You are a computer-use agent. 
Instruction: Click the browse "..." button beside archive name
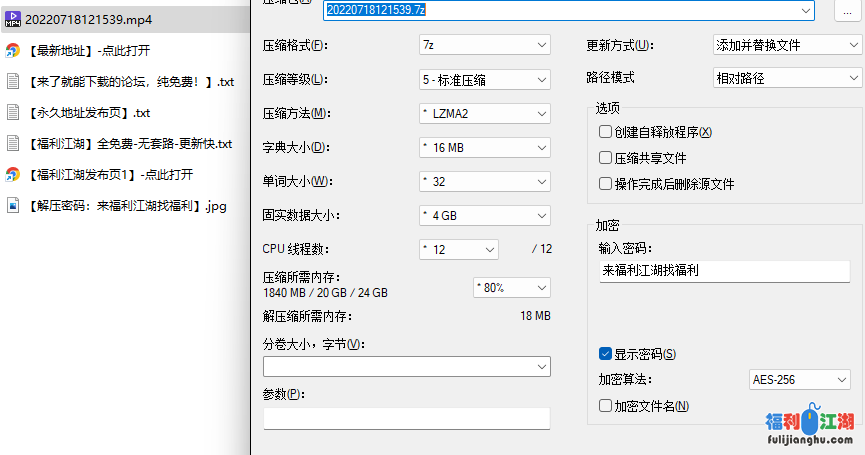(x=846, y=10)
